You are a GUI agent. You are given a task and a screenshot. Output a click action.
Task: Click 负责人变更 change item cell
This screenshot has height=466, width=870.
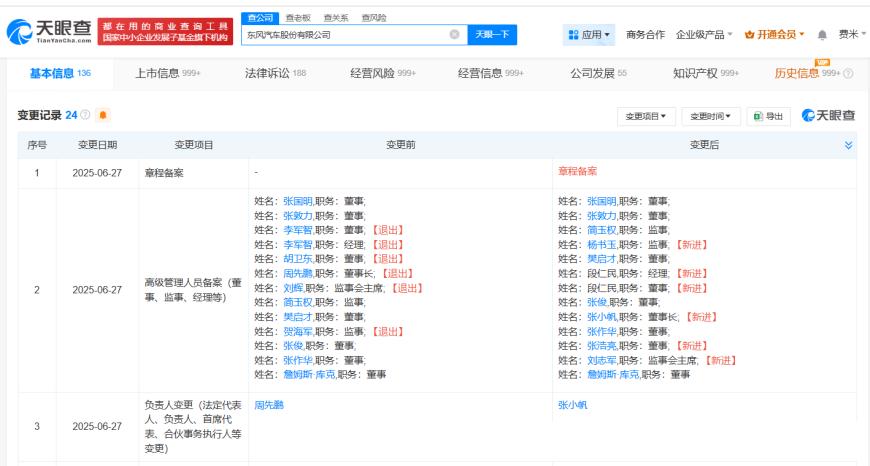pyautogui.click(x=193, y=427)
